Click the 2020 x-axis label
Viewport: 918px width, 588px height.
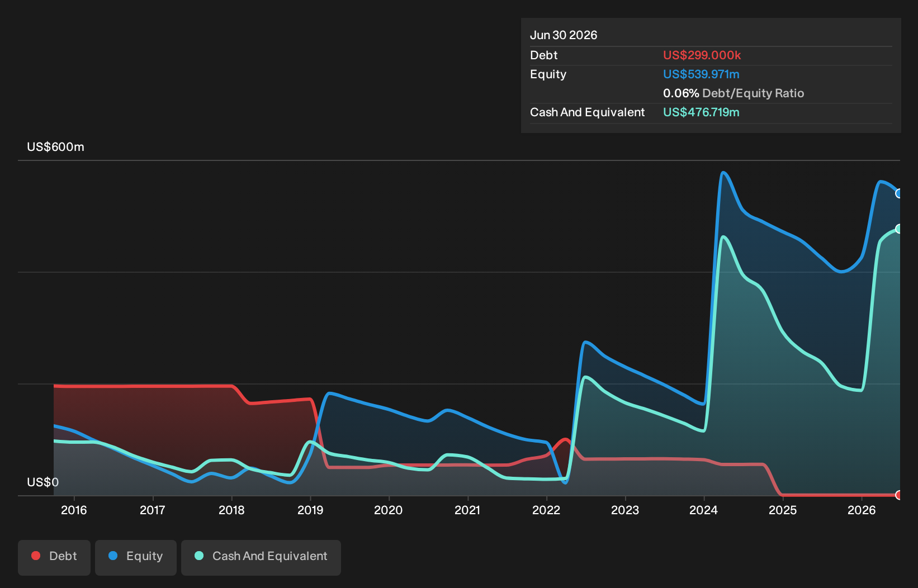(x=389, y=510)
